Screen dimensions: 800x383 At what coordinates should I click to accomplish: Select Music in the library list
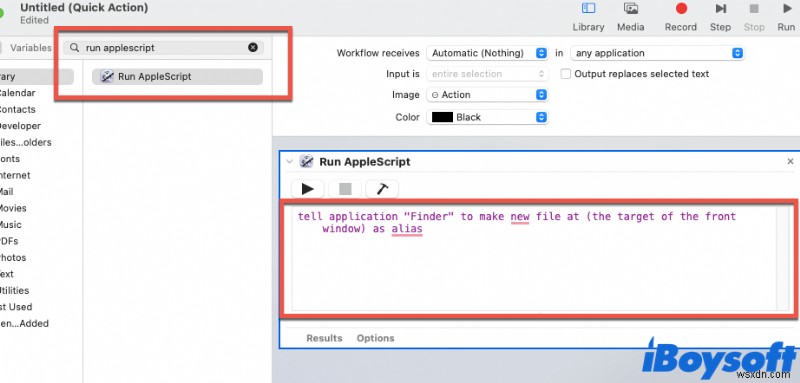click(x=11, y=224)
